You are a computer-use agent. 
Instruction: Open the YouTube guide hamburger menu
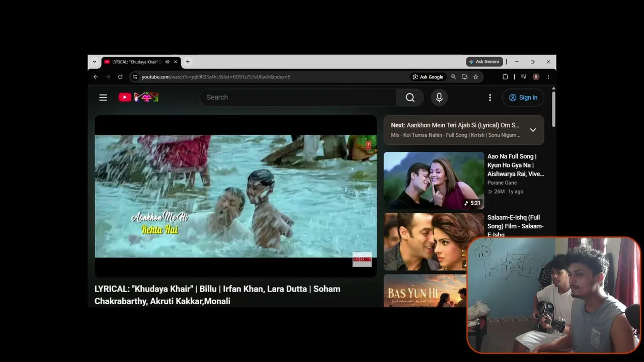pyautogui.click(x=103, y=98)
